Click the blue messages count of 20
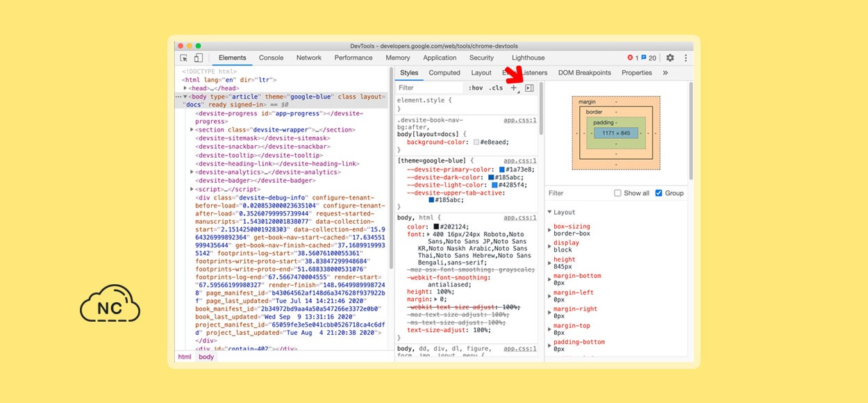868x403 pixels. [x=649, y=58]
